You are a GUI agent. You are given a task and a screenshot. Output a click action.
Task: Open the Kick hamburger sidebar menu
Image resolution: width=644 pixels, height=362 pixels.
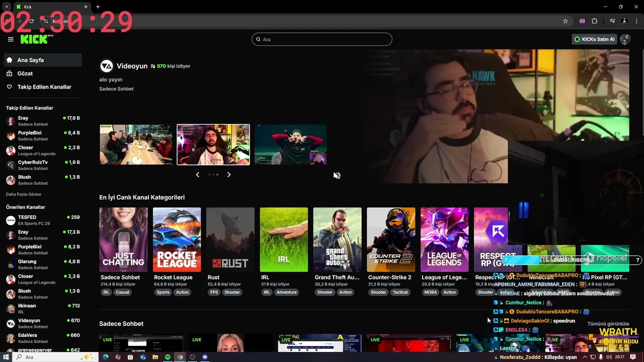(x=11, y=39)
